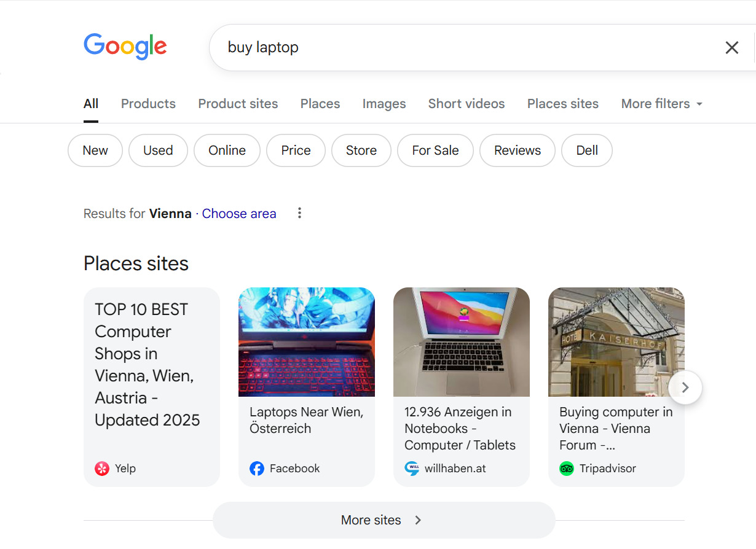756x549 pixels.
Task: Click the More sites button
Action: (x=384, y=520)
